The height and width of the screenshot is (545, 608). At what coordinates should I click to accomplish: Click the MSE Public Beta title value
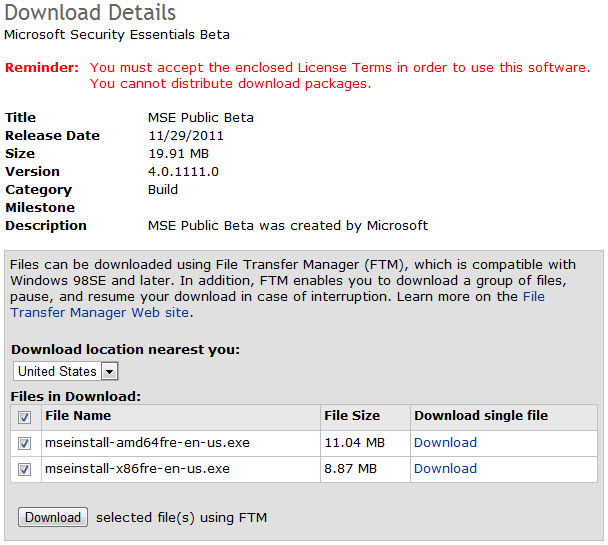pyautogui.click(x=201, y=117)
